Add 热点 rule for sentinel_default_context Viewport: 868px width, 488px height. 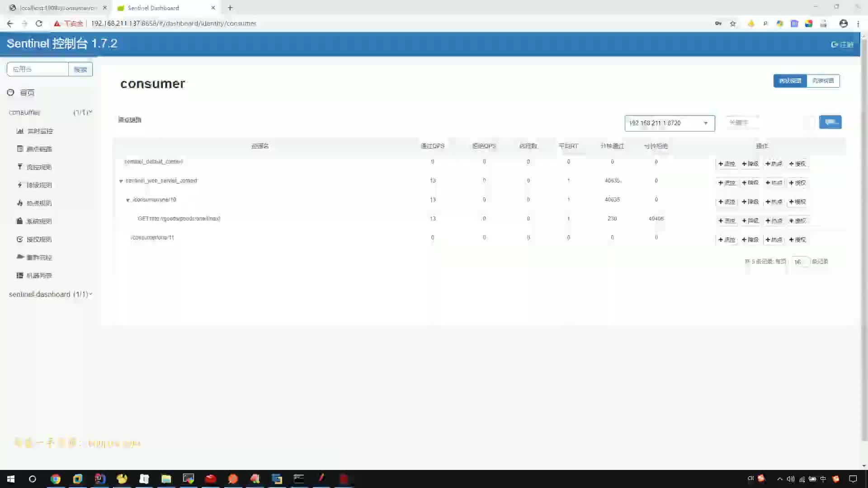coord(774,164)
